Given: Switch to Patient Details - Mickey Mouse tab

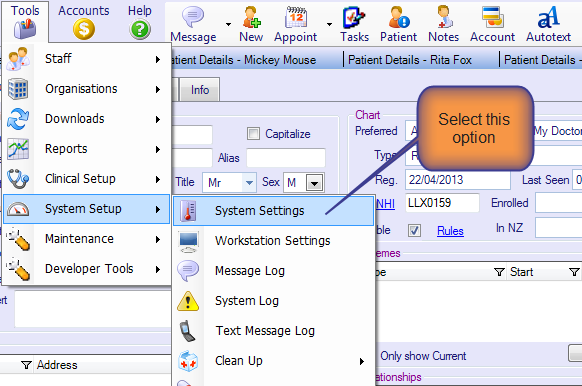Looking at the screenshot, I should [x=243, y=60].
